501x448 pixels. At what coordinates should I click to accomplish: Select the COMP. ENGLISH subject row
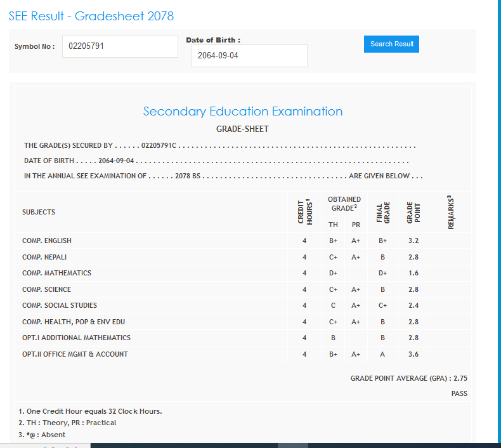47,240
